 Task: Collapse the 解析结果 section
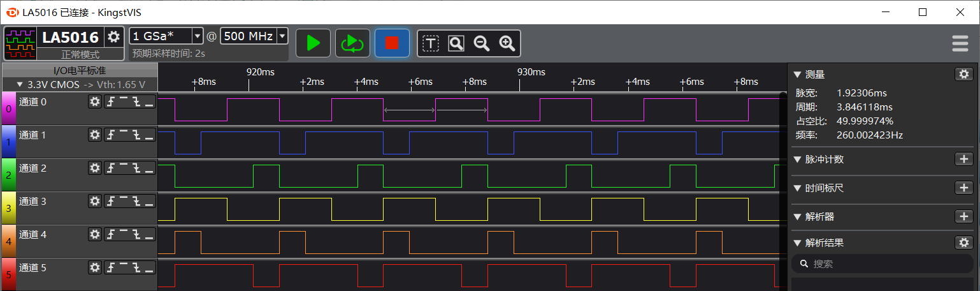click(796, 243)
